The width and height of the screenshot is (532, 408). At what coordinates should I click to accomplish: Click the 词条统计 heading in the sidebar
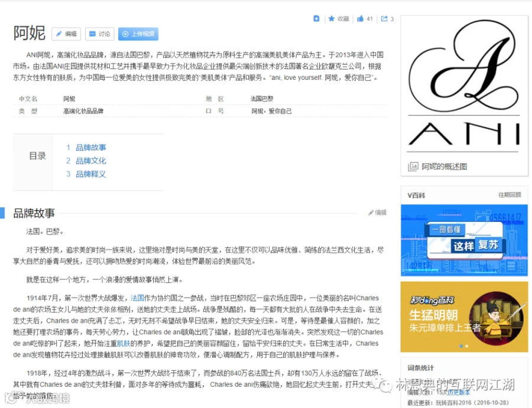coord(421,368)
